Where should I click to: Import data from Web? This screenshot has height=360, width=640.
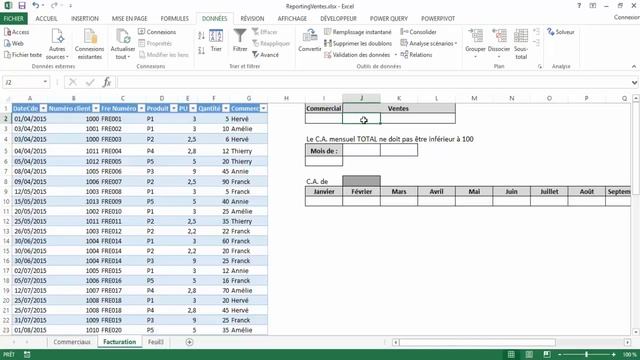(x=14, y=43)
